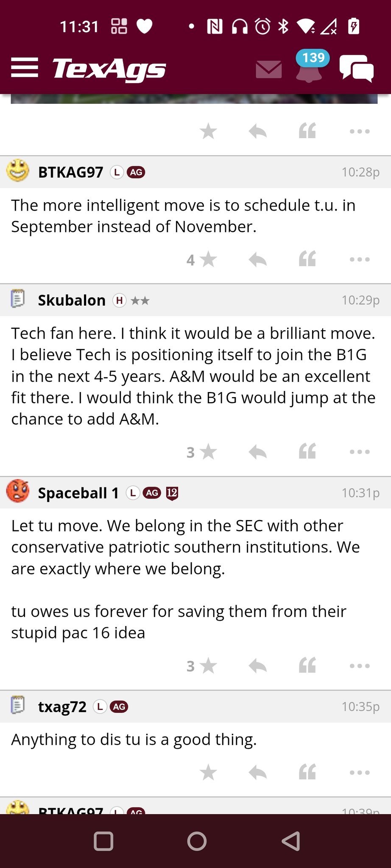Open Skubalon's user profile name
Screen dimensions: 391x868
72,300
